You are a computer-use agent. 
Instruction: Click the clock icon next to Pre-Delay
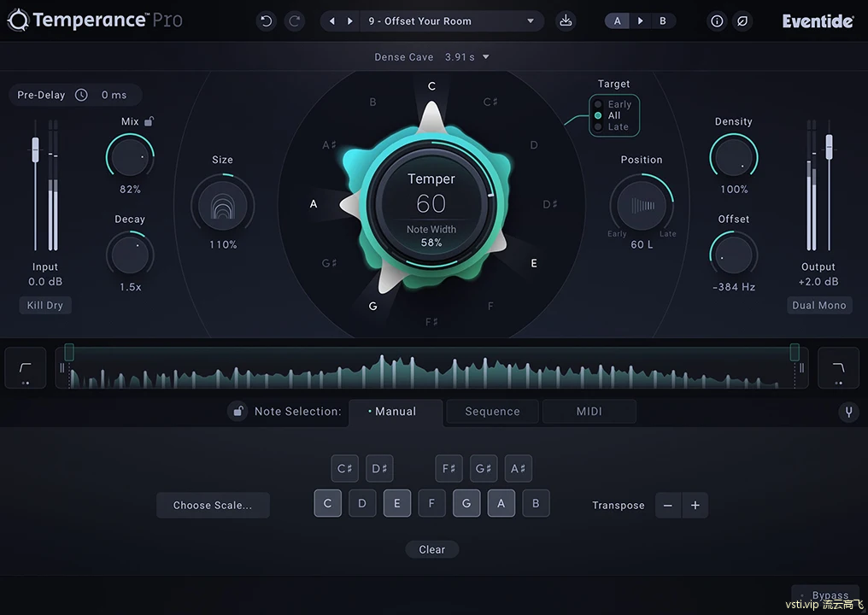(x=81, y=95)
